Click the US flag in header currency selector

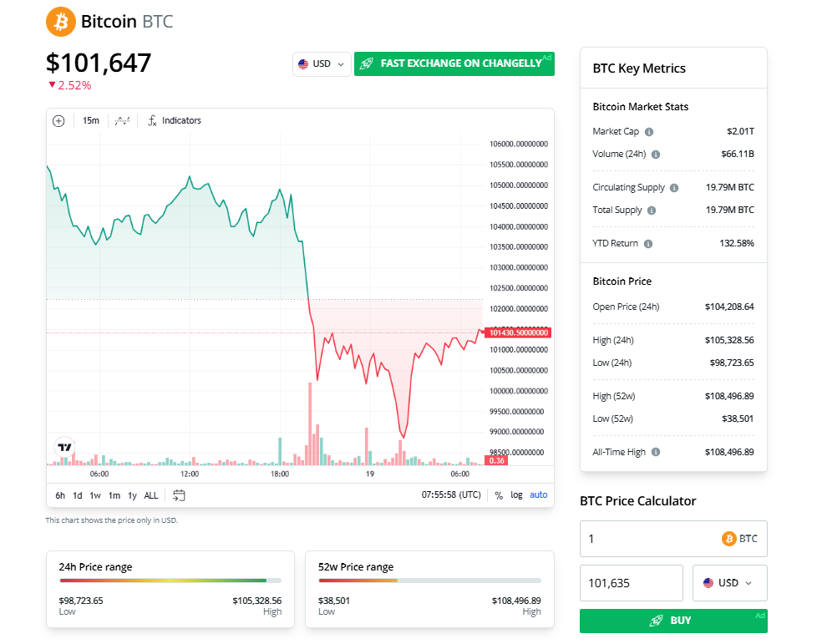click(x=303, y=64)
